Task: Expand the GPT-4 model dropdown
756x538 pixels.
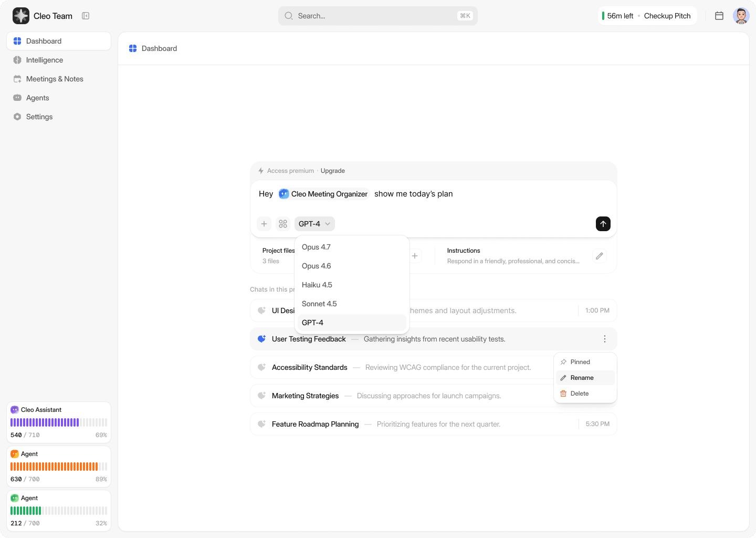Action: 314,224
